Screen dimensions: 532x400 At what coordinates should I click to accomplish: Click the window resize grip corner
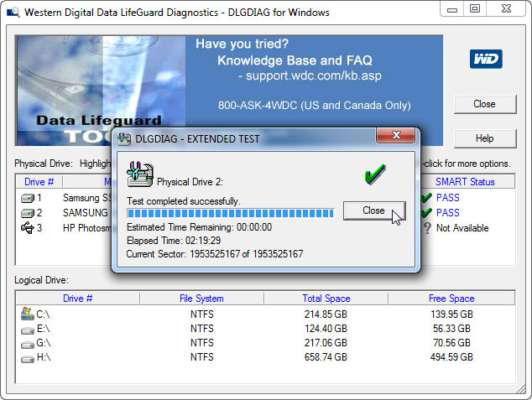521,390
